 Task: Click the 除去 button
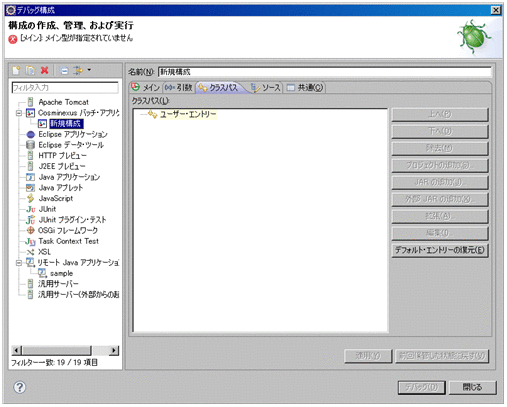click(x=440, y=148)
